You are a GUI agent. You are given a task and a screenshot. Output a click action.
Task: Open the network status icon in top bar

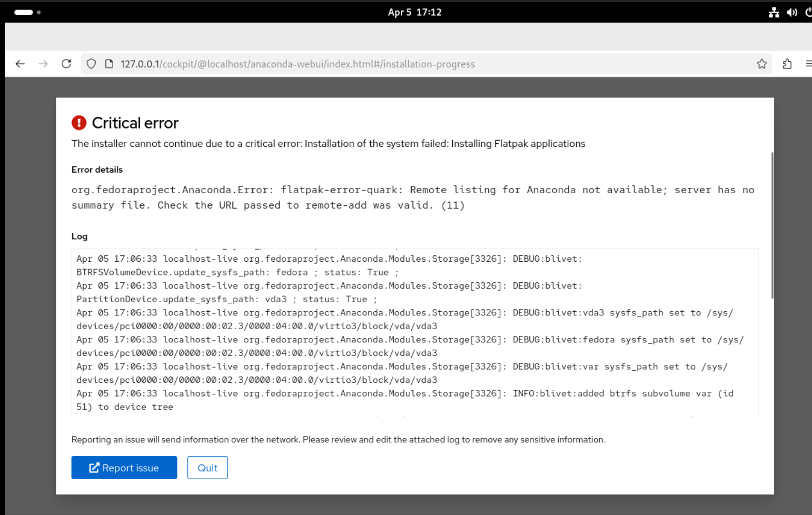coord(774,12)
